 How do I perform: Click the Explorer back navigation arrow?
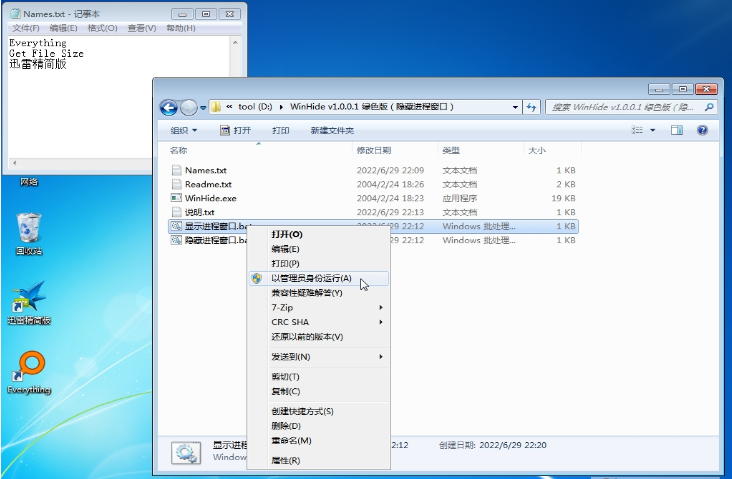169,107
